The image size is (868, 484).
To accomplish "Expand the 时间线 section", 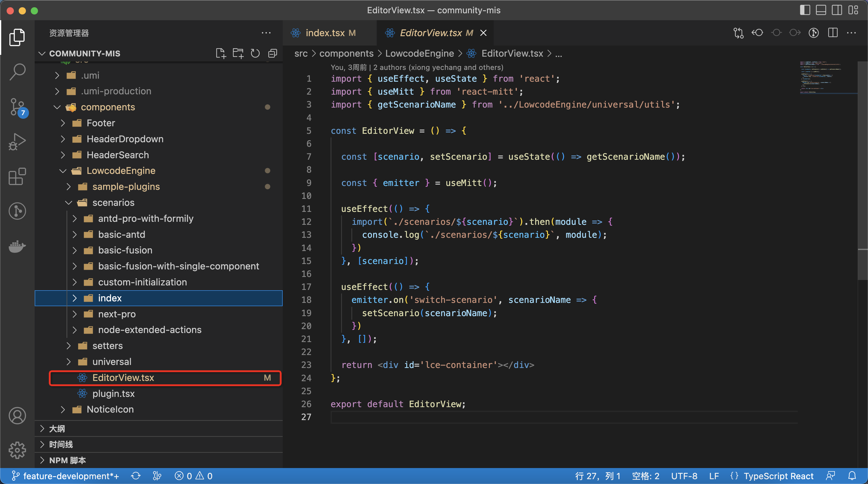I will click(x=42, y=444).
